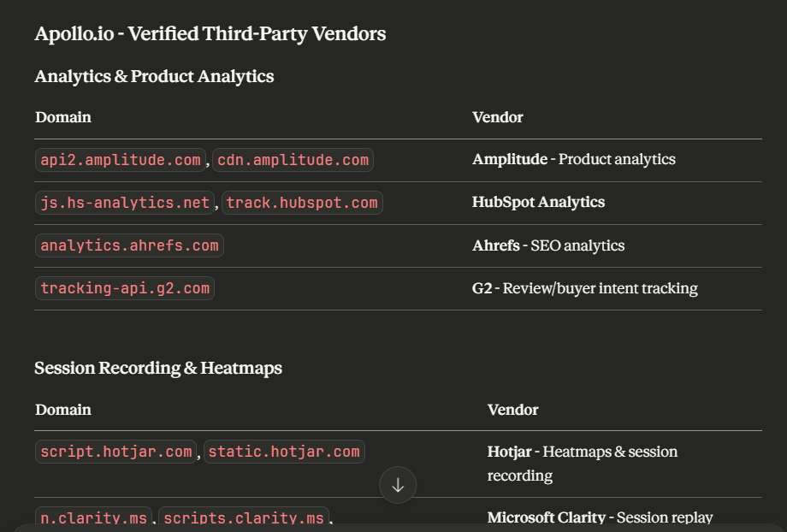Click the Amplitude vendor name
787x532 pixels.
coord(510,159)
